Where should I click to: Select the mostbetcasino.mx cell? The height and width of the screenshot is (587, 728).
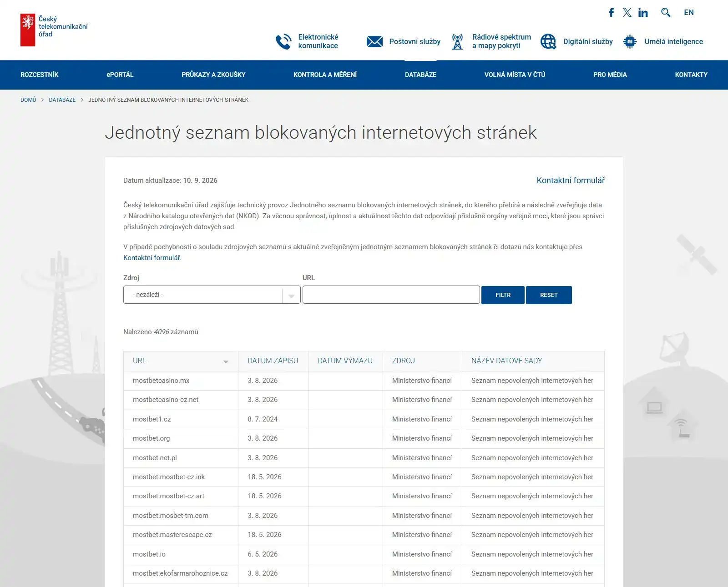[181, 381]
